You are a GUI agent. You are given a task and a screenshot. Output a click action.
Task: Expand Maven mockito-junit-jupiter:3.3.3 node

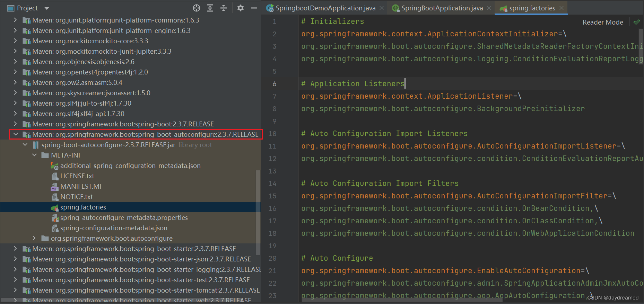[x=15, y=51]
